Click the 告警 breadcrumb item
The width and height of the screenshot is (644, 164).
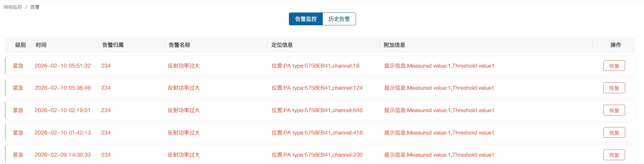point(35,7)
